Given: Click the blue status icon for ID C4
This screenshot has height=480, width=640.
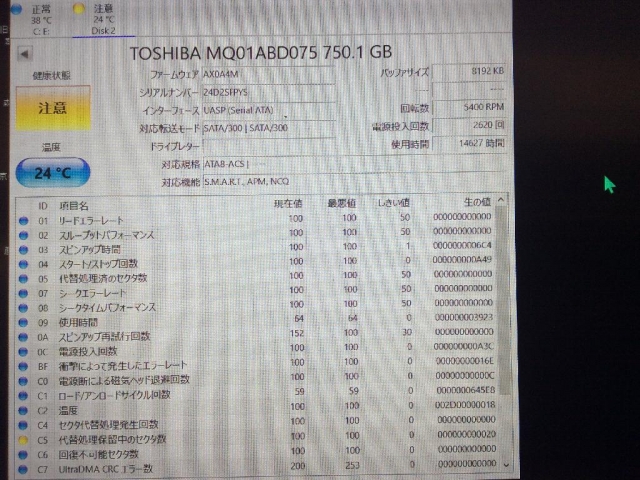Looking at the screenshot, I should click(x=24, y=425).
